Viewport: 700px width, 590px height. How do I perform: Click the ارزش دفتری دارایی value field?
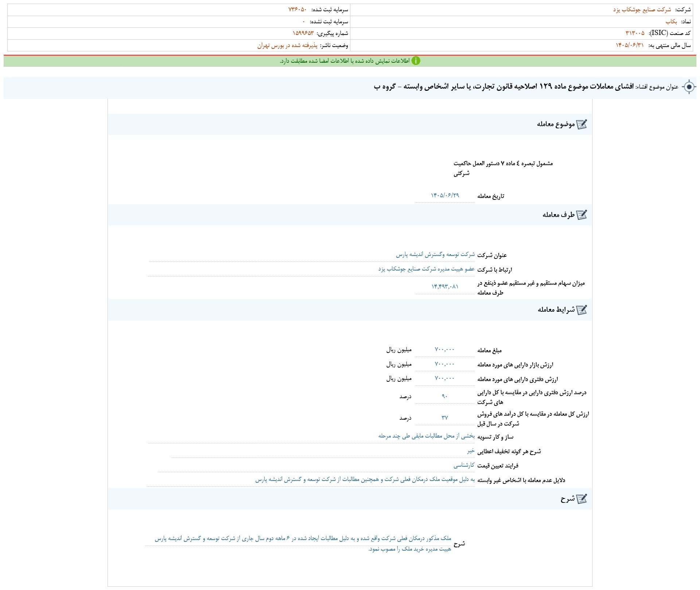click(445, 379)
